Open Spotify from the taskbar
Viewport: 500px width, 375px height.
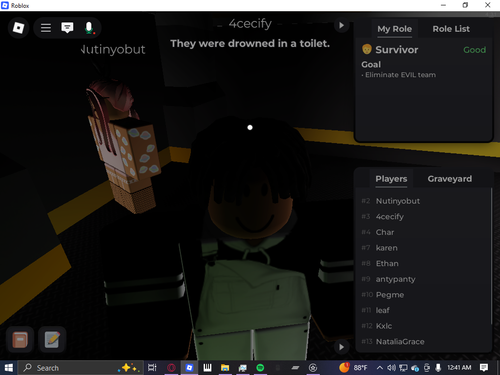(x=260, y=368)
